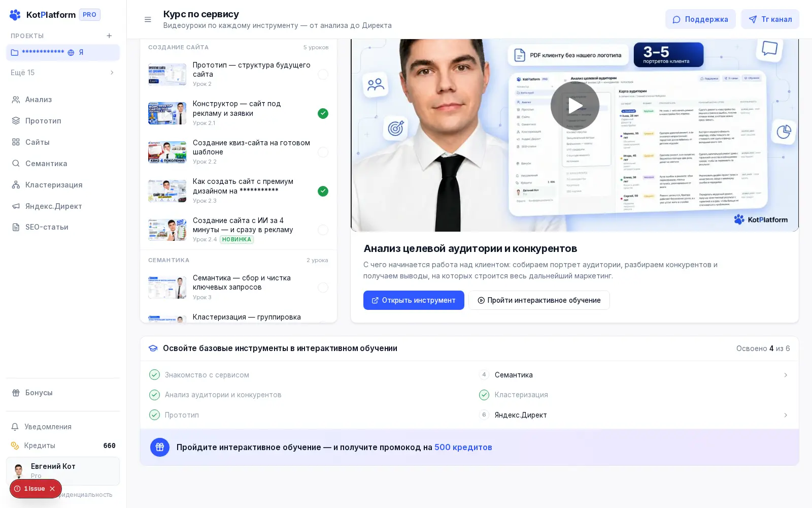Click the KotPlatform paw logo
Viewport: 812px width, 508px height.
(15, 15)
